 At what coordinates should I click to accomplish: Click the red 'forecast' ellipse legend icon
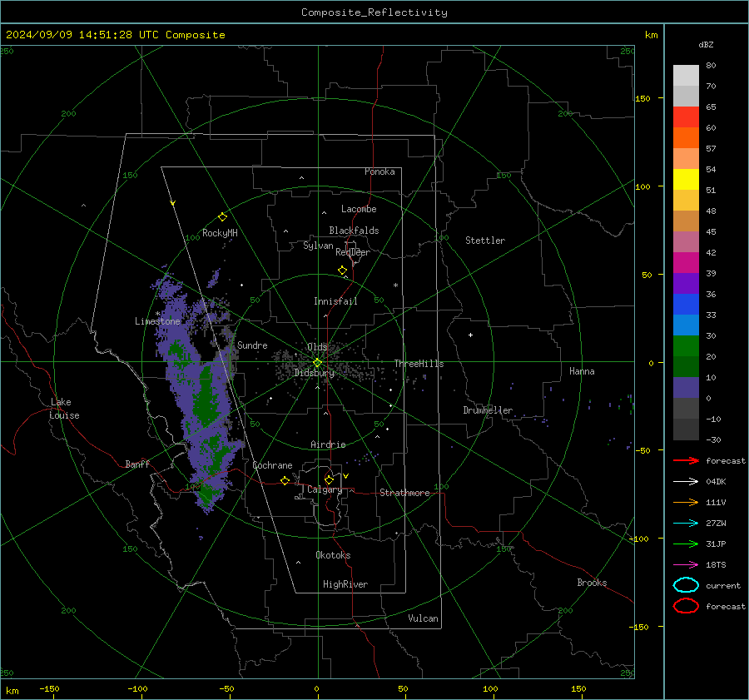[686, 606]
